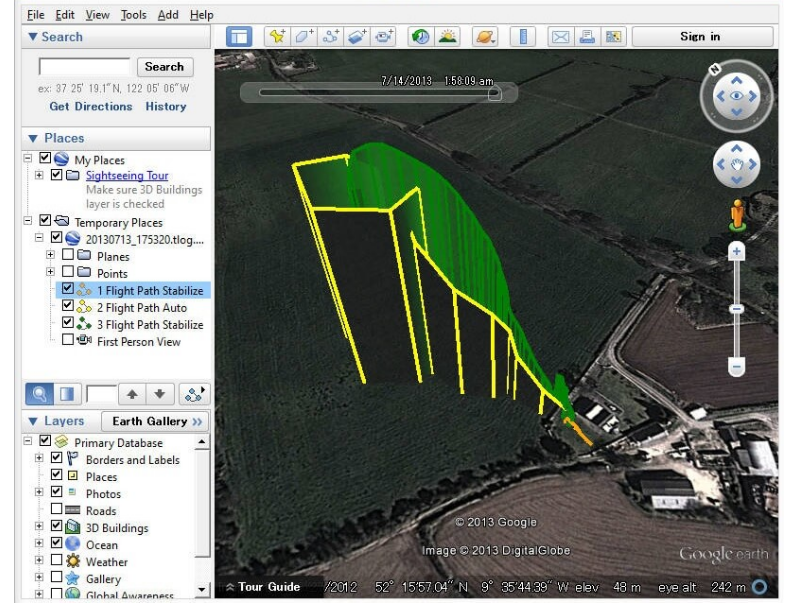799x611 pixels.
Task: Click the Search button
Action: click(x=165, y=67)
